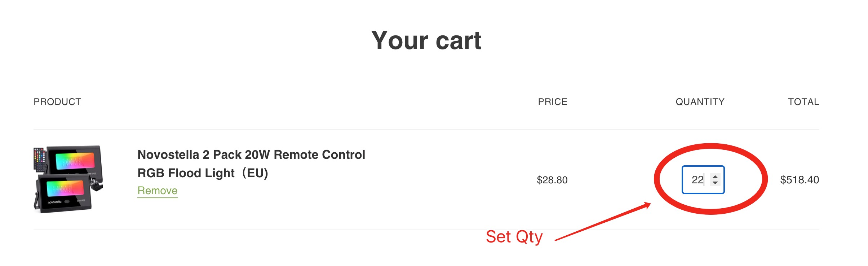The height and width of the screenshot is (266, 868).
Task: Click the RGB Flood Light (EU) text line
Action: click(x=203, y=173)
